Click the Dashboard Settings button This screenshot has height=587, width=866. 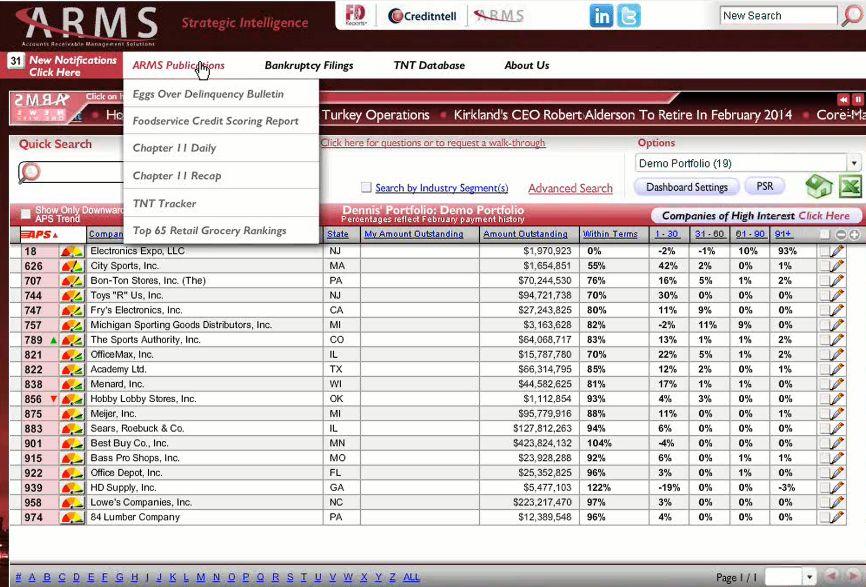(687, 187)
